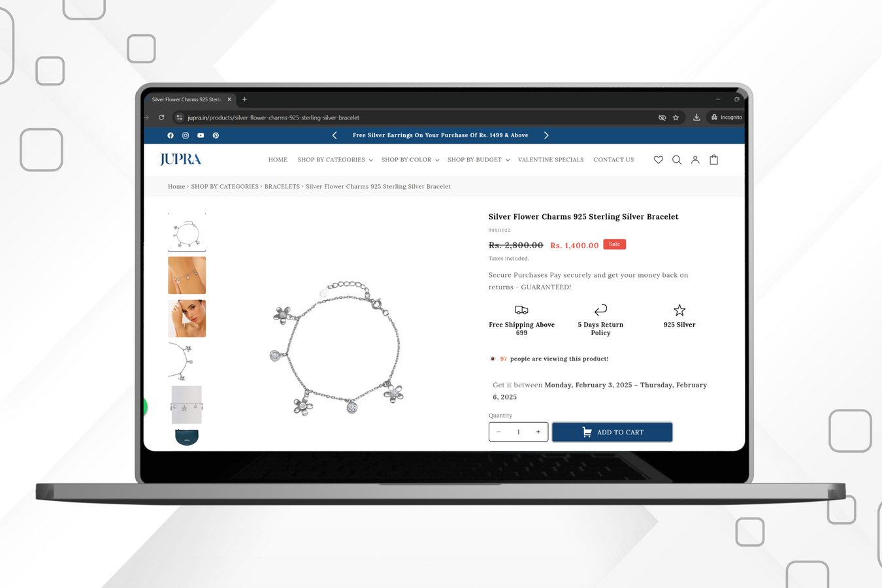
Task: Click the Bracelets breadcrumb link
Action: (282, 187)
